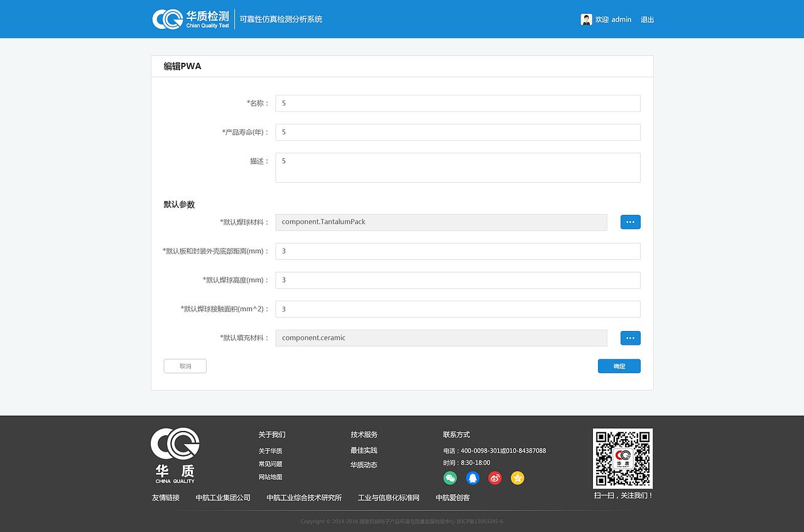Focus the 默认焊球高度(mm) input field
Viewport: 804px width, 532px height.
tap(458, 280)
